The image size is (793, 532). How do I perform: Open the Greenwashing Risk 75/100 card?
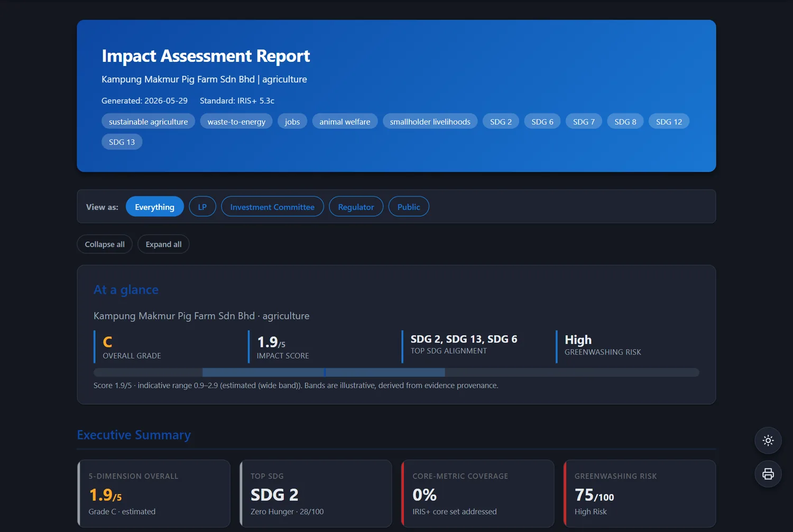pos(640,493)
